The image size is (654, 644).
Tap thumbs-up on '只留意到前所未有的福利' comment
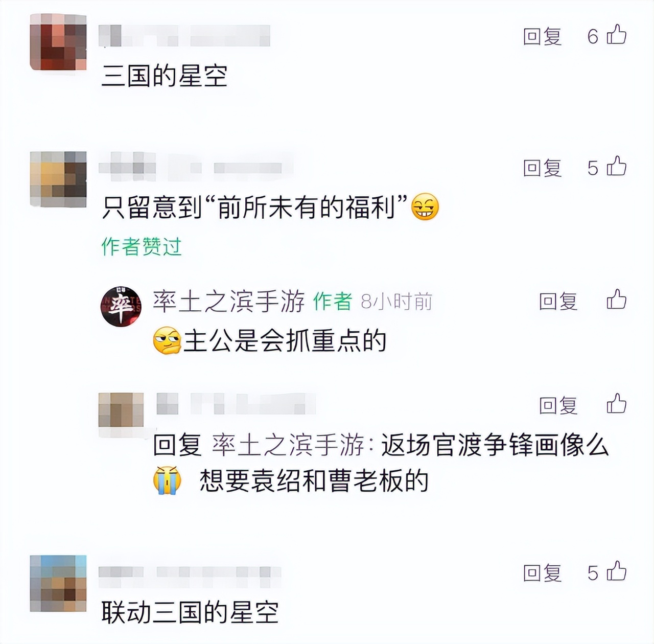(616, 167)
